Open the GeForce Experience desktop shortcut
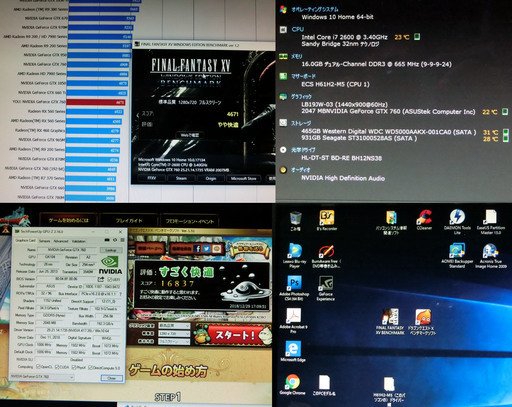Viewport: 512px width, 407px height. point(325,288)
